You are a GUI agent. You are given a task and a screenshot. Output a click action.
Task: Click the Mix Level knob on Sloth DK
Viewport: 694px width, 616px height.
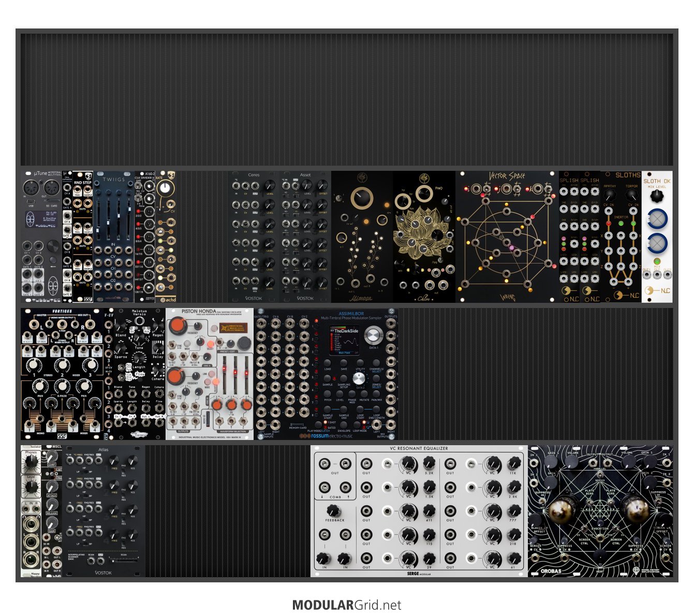657,196
